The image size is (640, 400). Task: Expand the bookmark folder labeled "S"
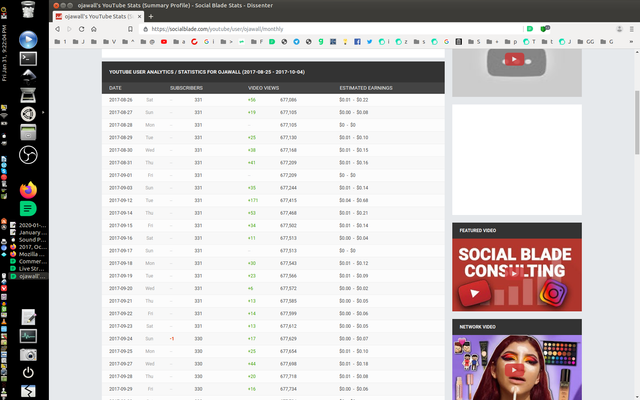[x=474, y=42]
